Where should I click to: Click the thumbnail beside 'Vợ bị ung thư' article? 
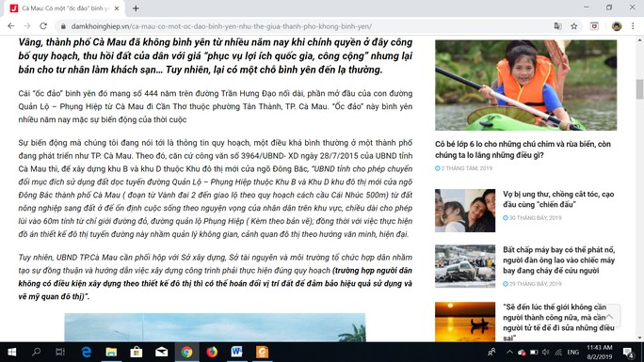[465, 211]
